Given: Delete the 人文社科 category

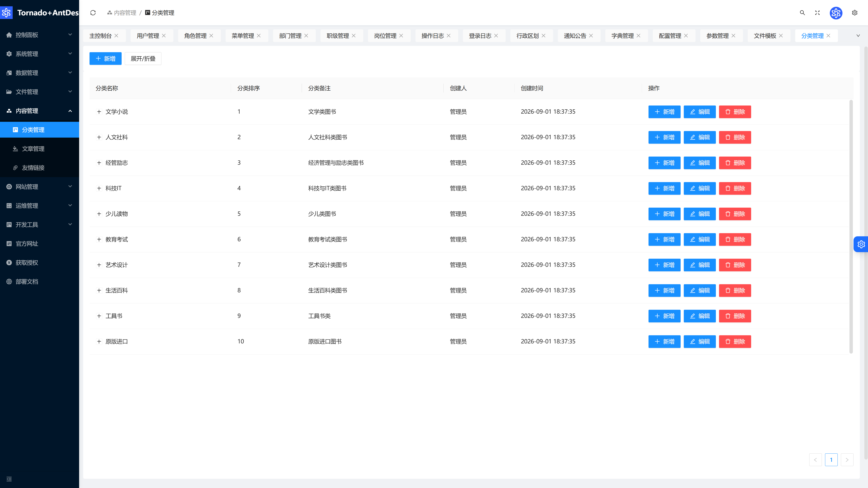Looking at the screenshot, I should (735, 137).
